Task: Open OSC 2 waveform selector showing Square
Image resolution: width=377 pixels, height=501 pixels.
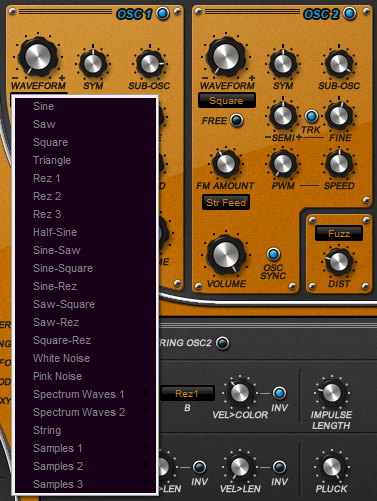Action: click(x=227, y=100)
